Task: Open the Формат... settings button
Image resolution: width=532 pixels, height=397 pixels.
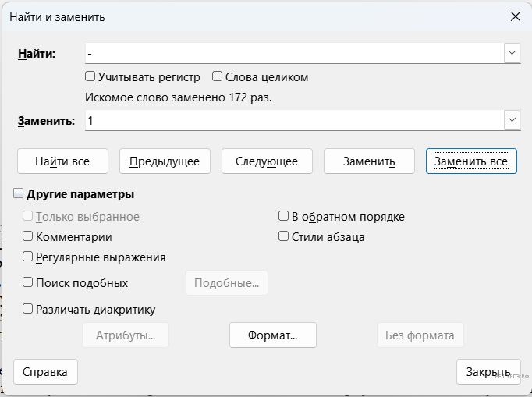Action: pyautogui.click(x=272, y=335)
